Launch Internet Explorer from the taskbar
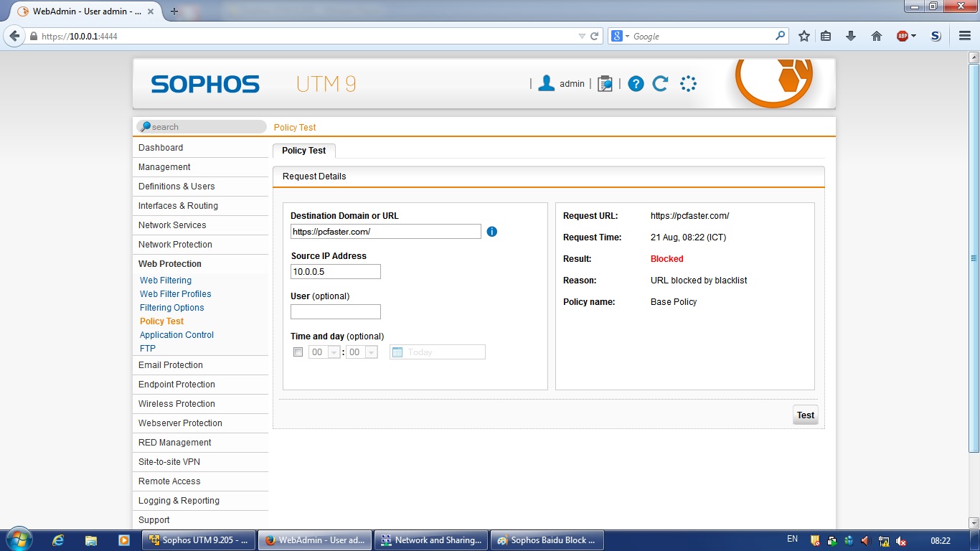980x551 pixels. point(58,540)
